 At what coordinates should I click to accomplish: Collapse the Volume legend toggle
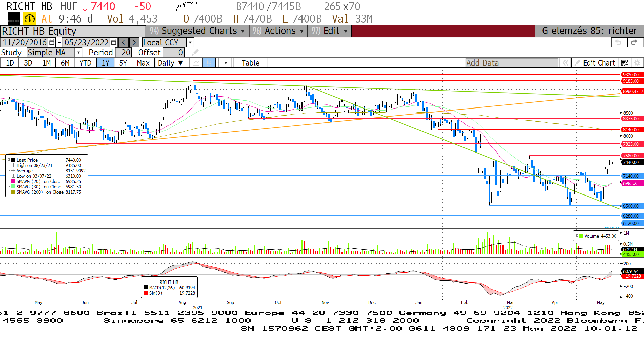pos(577,236)
